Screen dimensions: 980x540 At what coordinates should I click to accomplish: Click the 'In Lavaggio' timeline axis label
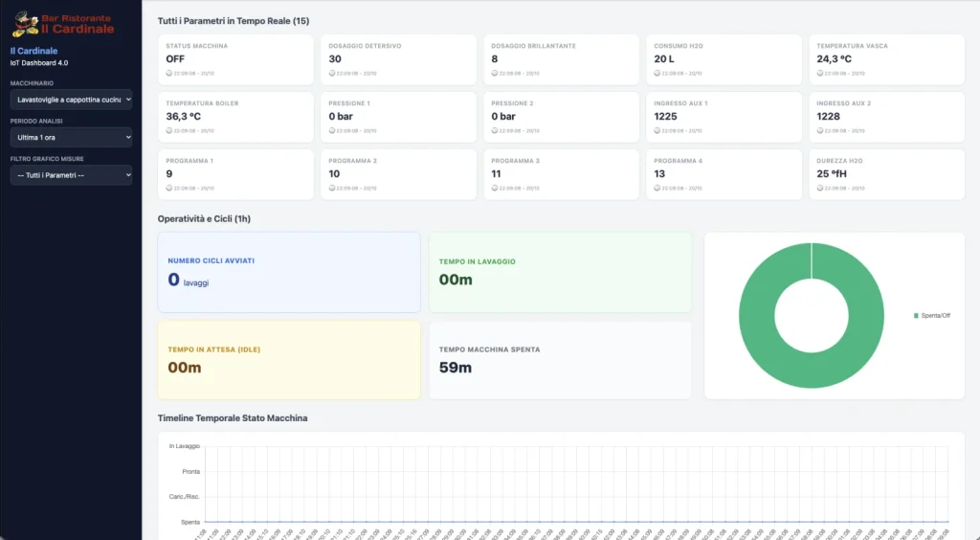tap(185, 446)
